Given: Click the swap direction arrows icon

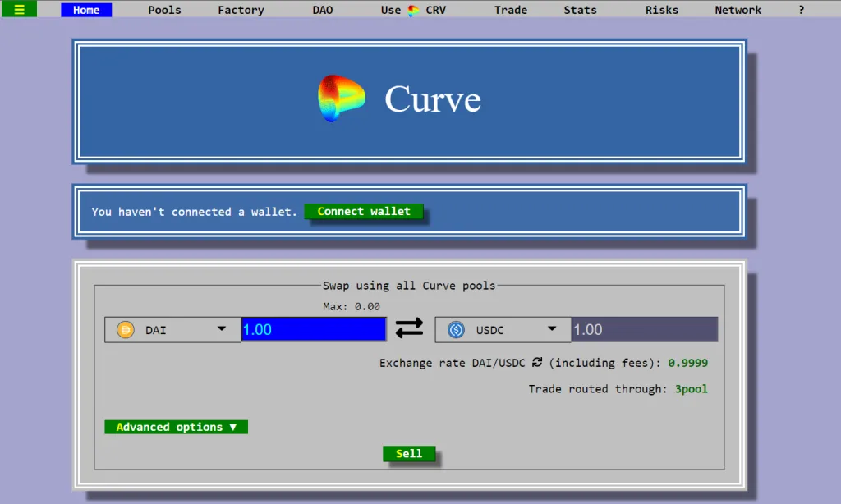Looking at the screenshot, I should [x=409, y=328].
